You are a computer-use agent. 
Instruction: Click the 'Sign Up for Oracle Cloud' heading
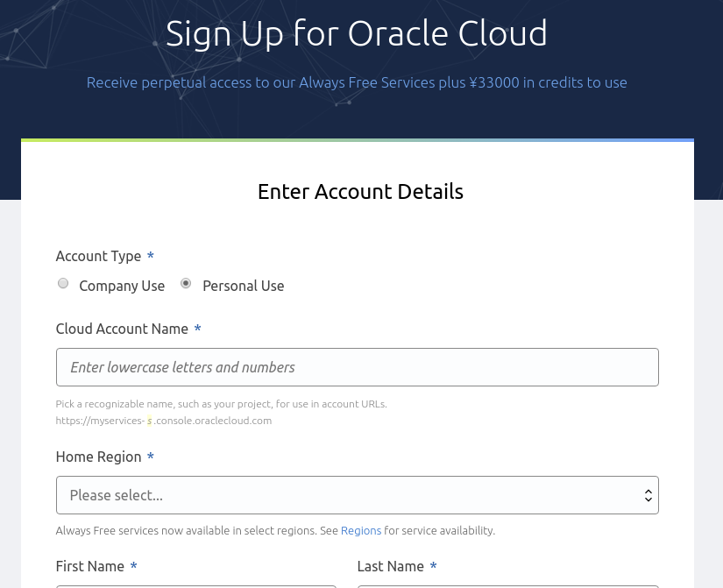357,32
